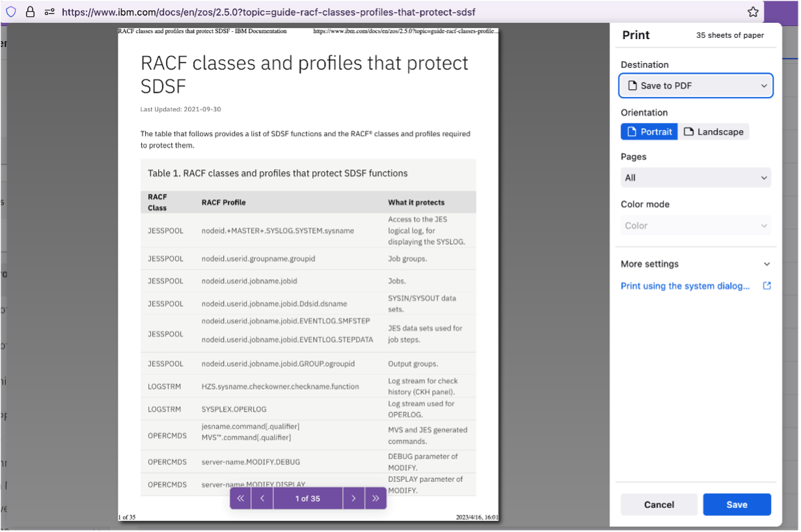Save the document as PDF

pyautogui.click(x=737, y=504)
